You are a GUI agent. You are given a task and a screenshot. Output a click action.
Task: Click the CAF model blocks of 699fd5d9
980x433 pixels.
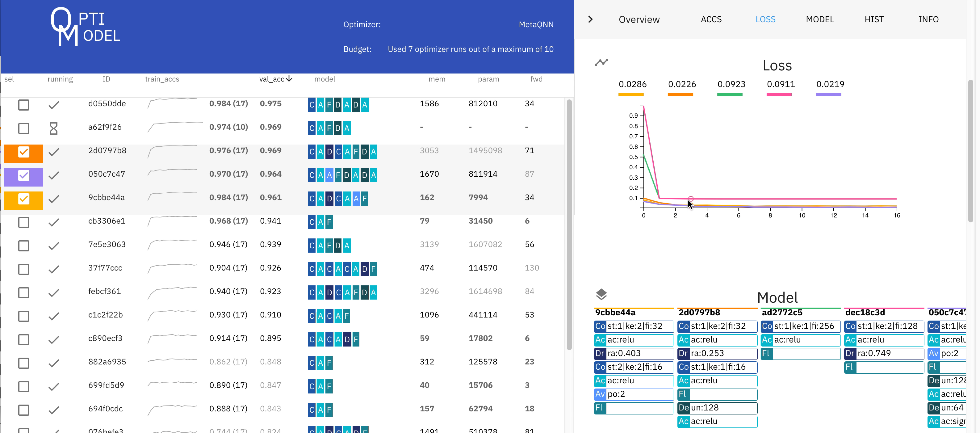(x=320, y=386)
